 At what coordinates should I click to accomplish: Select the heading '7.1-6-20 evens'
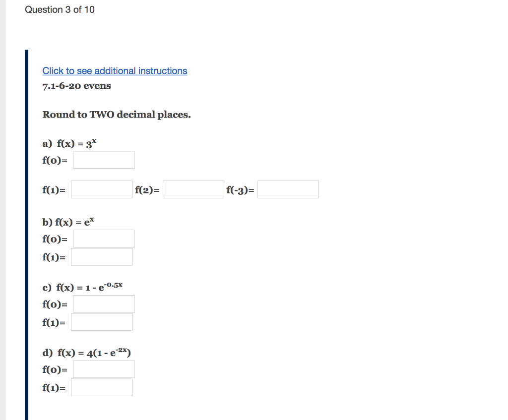coord(76,86)
